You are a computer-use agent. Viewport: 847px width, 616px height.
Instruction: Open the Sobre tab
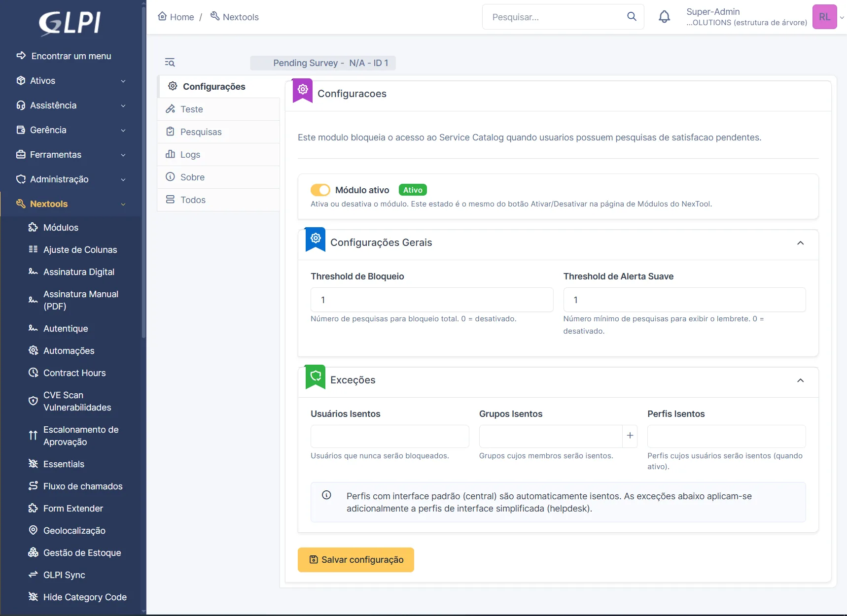(219, 177)
